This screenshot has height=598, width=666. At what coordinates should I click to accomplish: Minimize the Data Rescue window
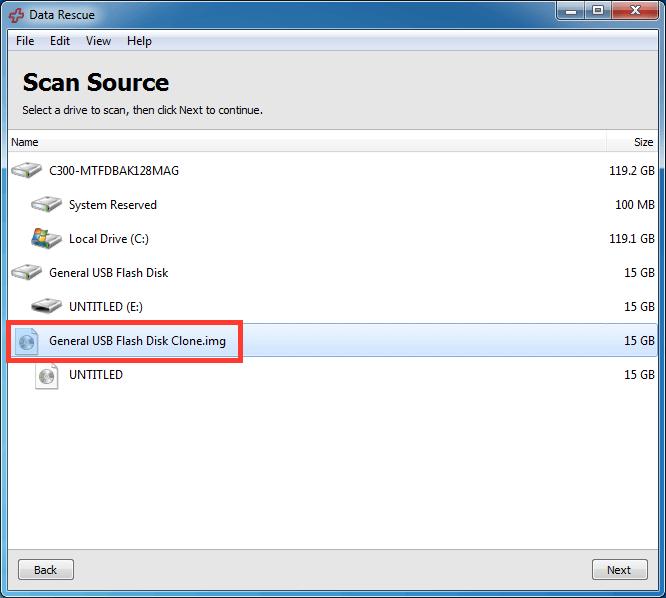[x=571, y=11]
